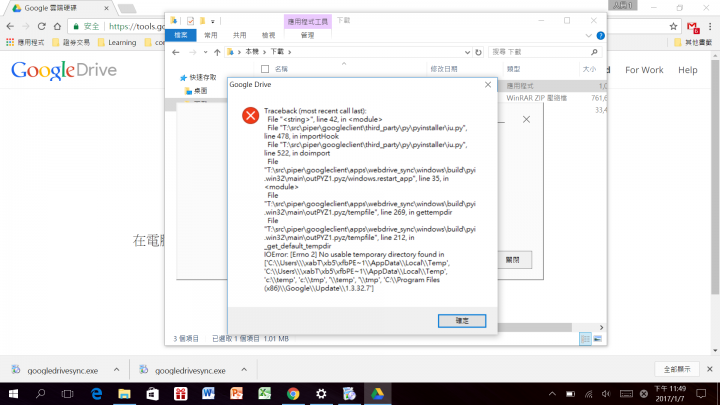Viewport: 720px width, 405px height.
Task: Switch Explorer to details view
Action: click(585, 339)
